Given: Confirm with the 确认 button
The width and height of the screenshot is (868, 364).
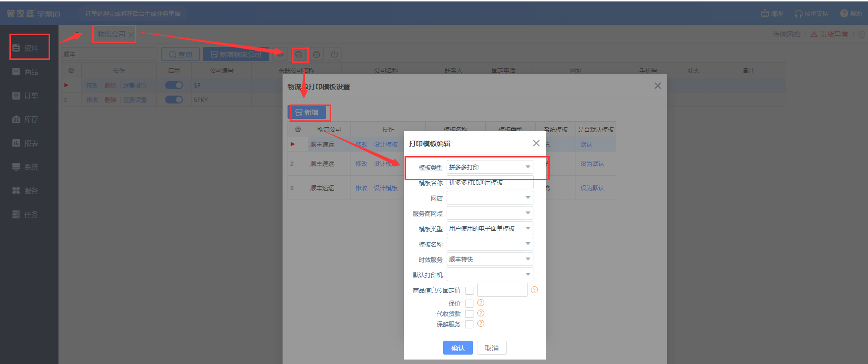Looking at the screenshot, I should [x=458, y=348].
